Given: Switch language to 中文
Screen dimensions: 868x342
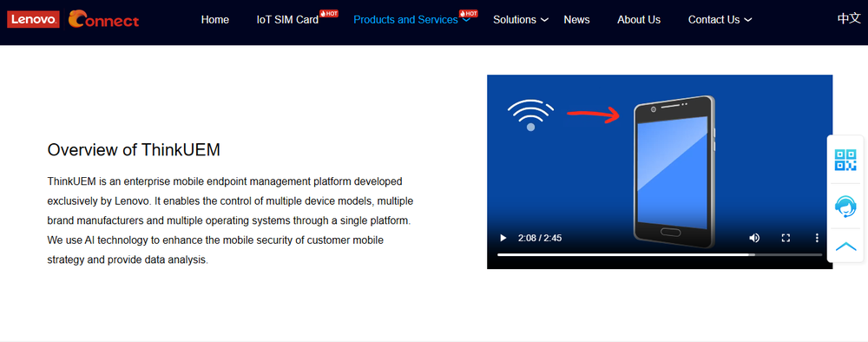Looking at the screenshot, I should [x=849, y=19].
